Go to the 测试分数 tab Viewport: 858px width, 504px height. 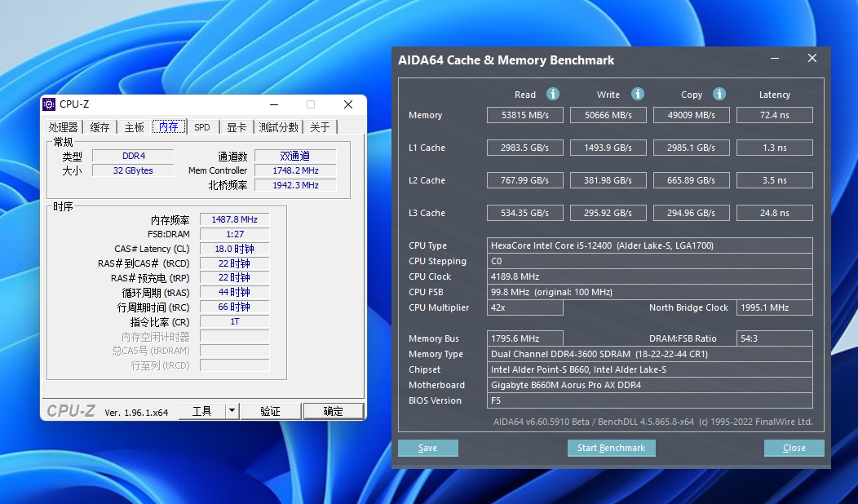[x=278, y=127]
